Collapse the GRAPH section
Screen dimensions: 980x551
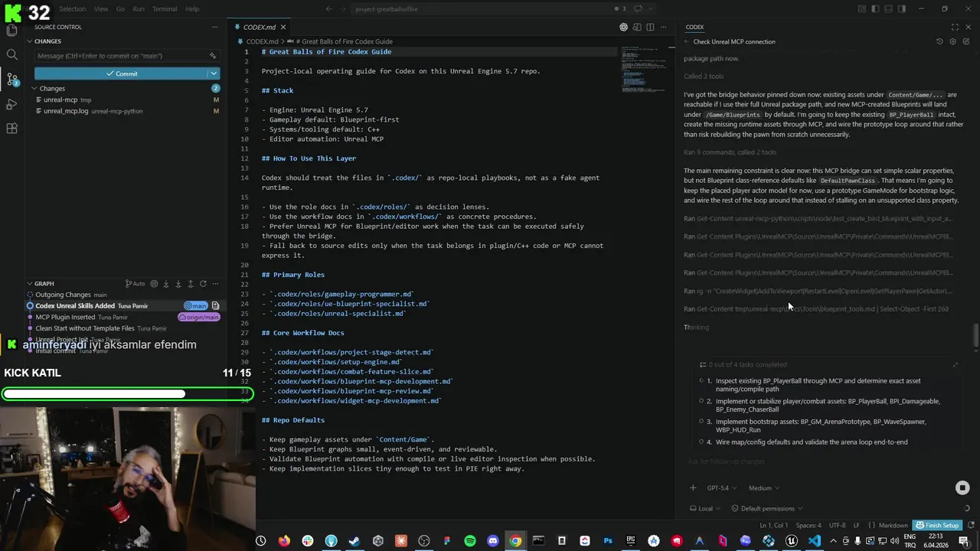click(44, 284)
